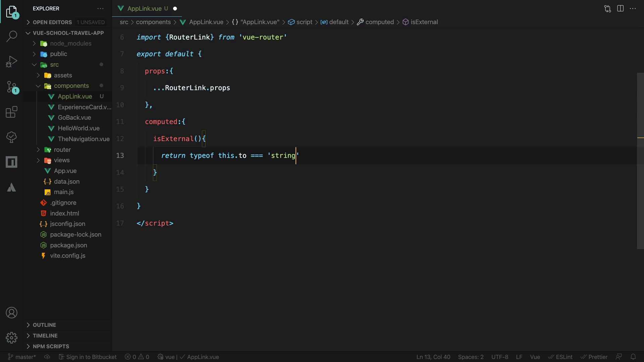Click Sign in to Bitbucket
This screenshot has height=362, width=644.
point(88,357)
